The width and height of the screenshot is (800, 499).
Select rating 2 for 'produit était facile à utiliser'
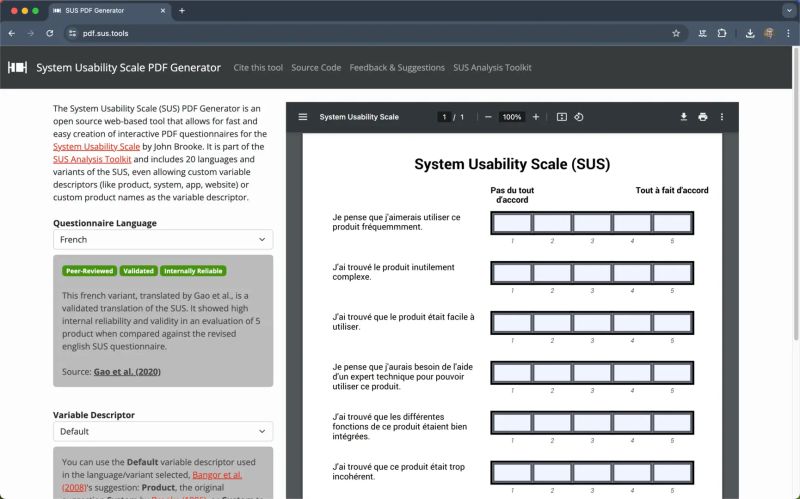pyautogui.click(x=552, y=323)
